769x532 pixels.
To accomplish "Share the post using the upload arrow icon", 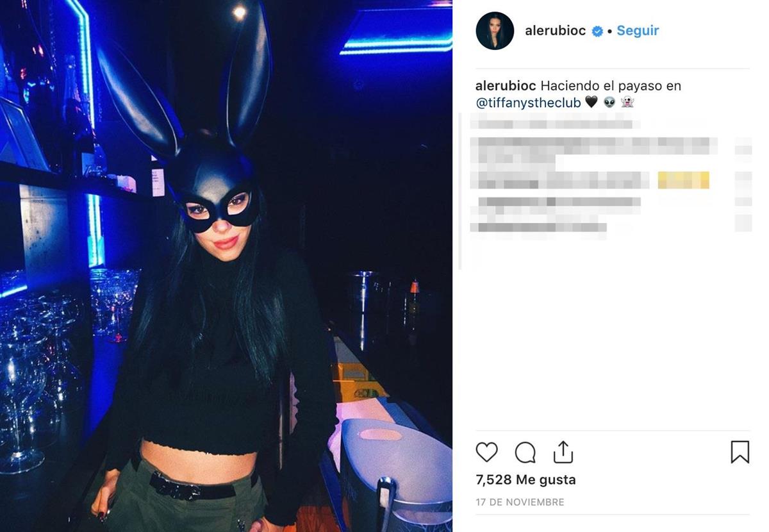I will coord(563,451).
